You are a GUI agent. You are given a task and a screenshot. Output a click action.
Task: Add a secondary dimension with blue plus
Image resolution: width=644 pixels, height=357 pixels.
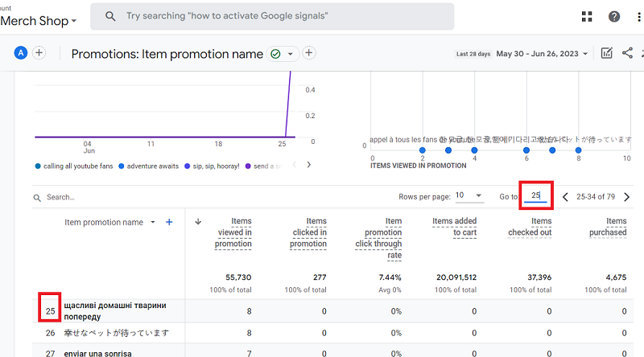(x=169, y=222)
